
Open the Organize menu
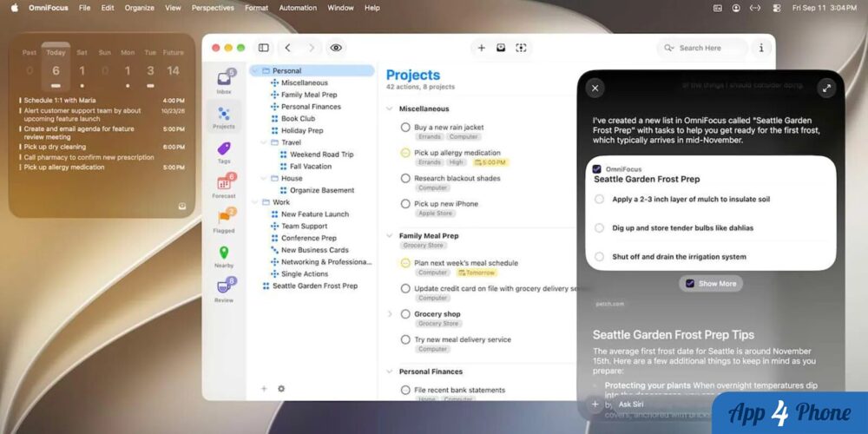[140, 8]
